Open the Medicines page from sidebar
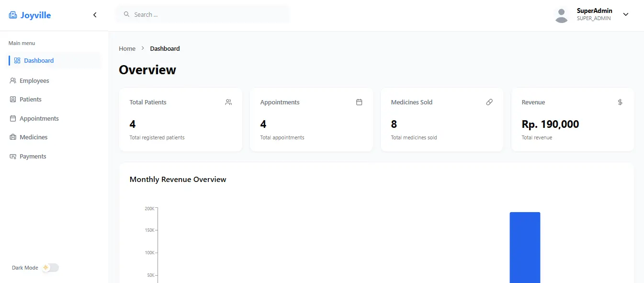The height and width of the screenshot is (283, 644). coord(34,137)
